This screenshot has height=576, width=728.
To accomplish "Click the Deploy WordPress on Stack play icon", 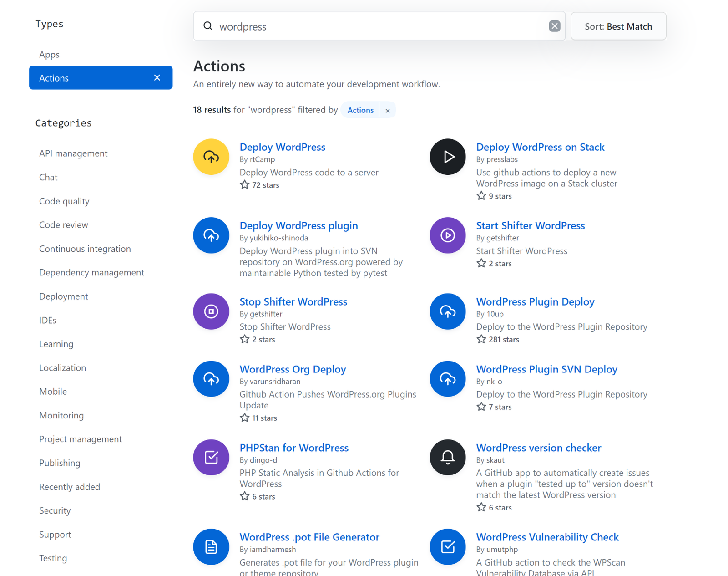I will point(447,157).
